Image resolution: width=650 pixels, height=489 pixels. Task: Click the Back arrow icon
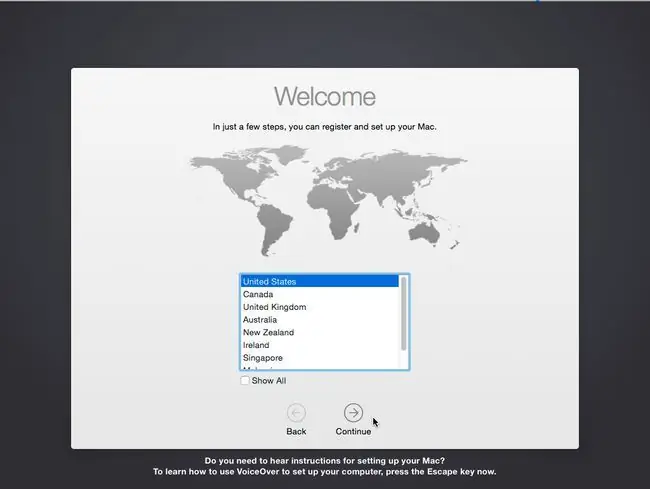[296, 413]
